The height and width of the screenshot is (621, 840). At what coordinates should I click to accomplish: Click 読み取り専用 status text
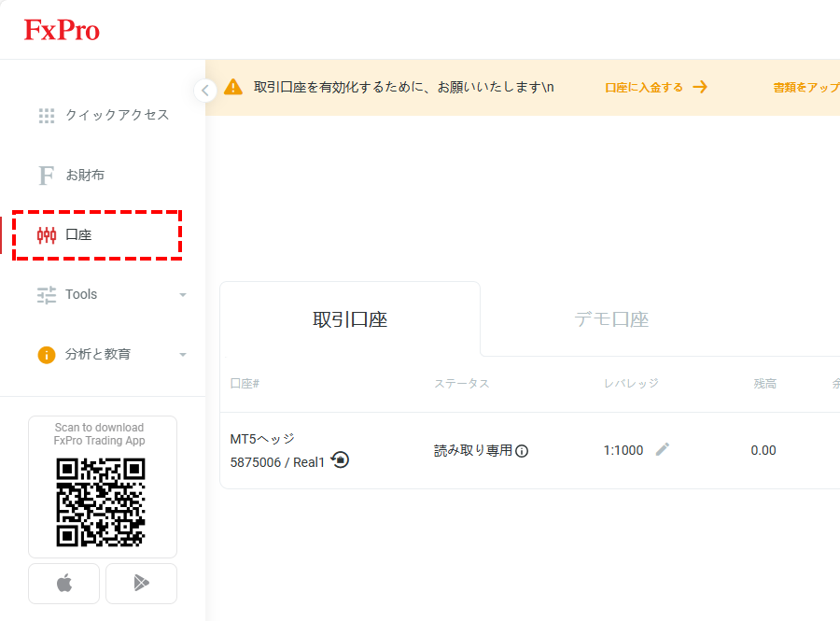tap(473, 451)
